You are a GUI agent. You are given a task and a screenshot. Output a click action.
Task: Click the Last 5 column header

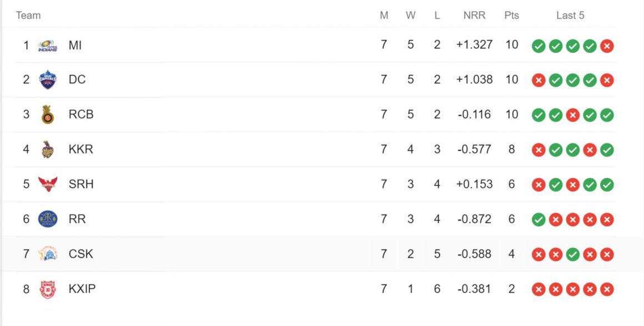(x=570, y=16)
